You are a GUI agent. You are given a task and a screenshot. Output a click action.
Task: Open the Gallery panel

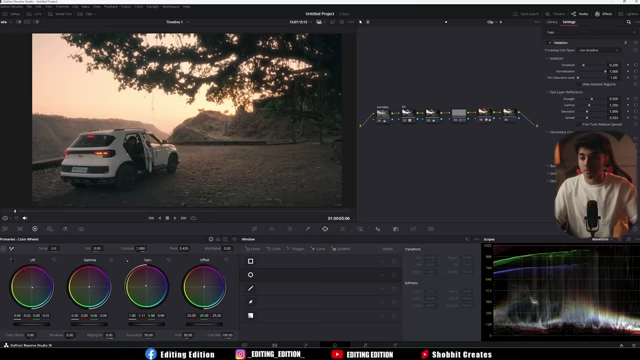(x=11, y=14)
